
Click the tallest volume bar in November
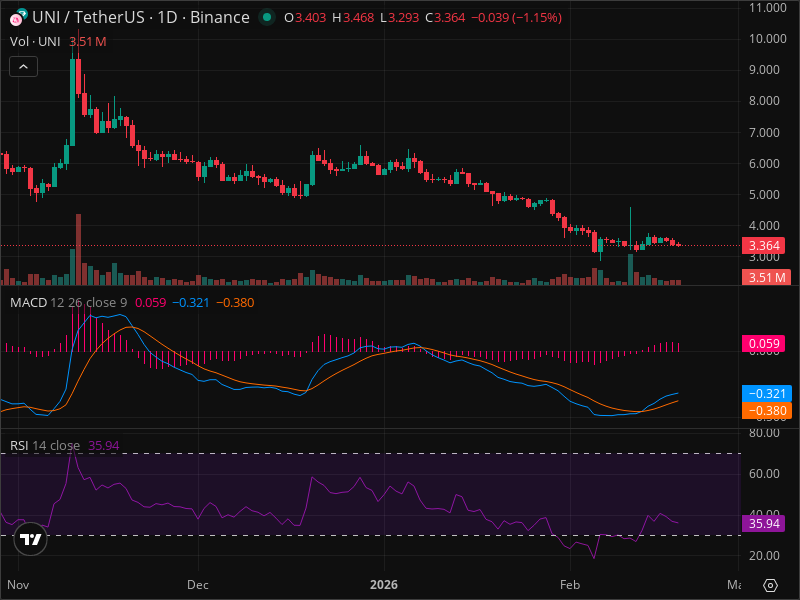[79, 249]
